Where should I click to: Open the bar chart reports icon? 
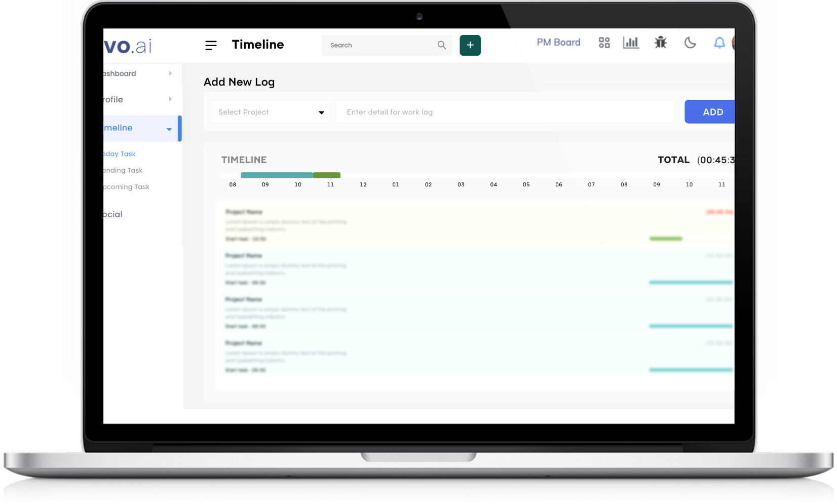631,43
